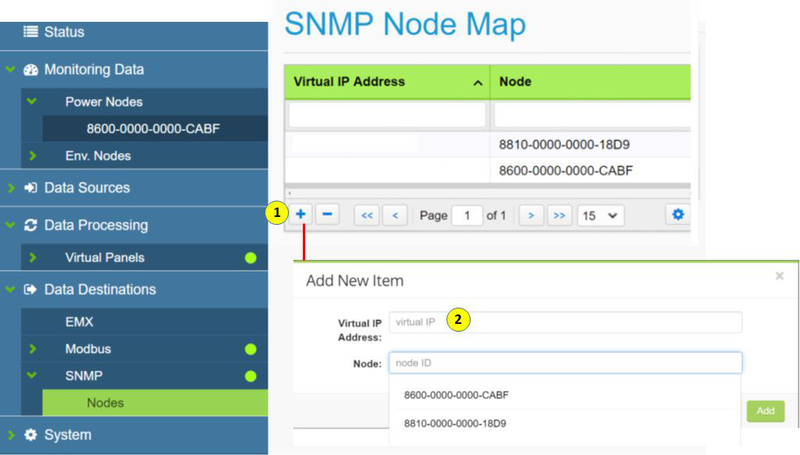
Task: Collapse the Monitoring Data section
Action: [10, 70]
